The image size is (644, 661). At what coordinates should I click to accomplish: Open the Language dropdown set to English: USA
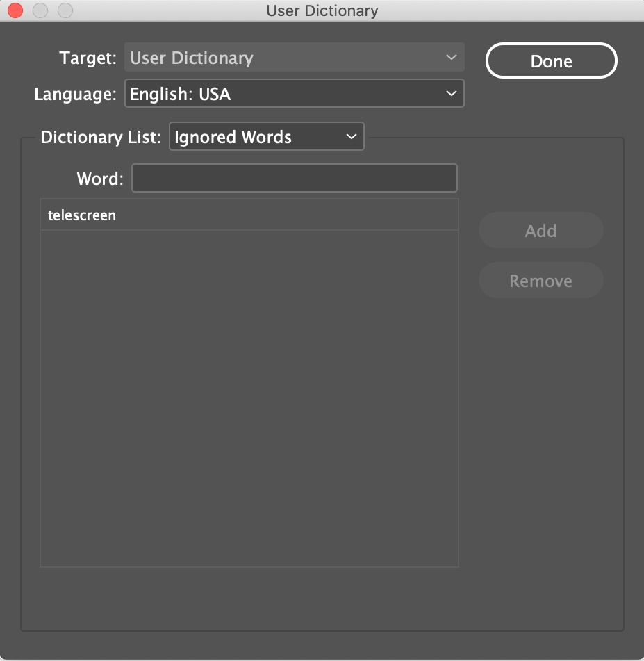[294, 94]
